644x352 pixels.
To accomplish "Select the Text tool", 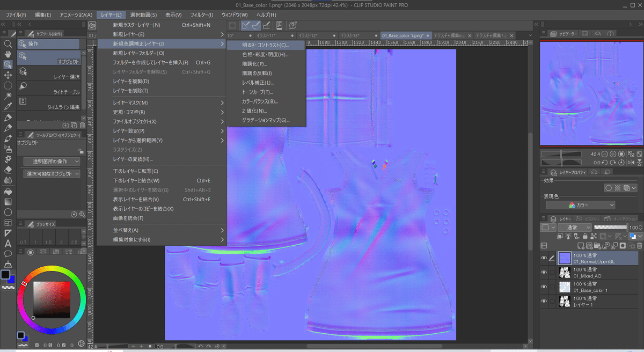I will coord(8,244).
